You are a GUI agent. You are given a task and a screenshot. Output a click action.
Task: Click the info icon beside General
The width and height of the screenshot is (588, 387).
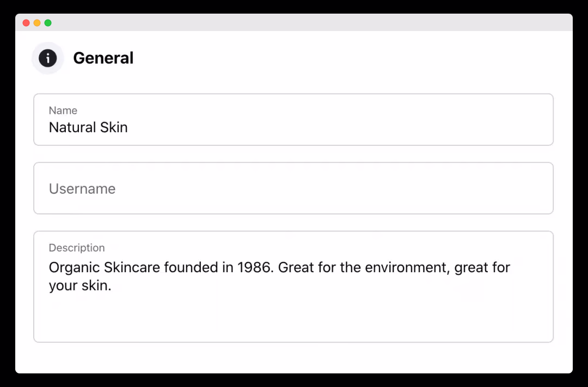click(47, 58)
